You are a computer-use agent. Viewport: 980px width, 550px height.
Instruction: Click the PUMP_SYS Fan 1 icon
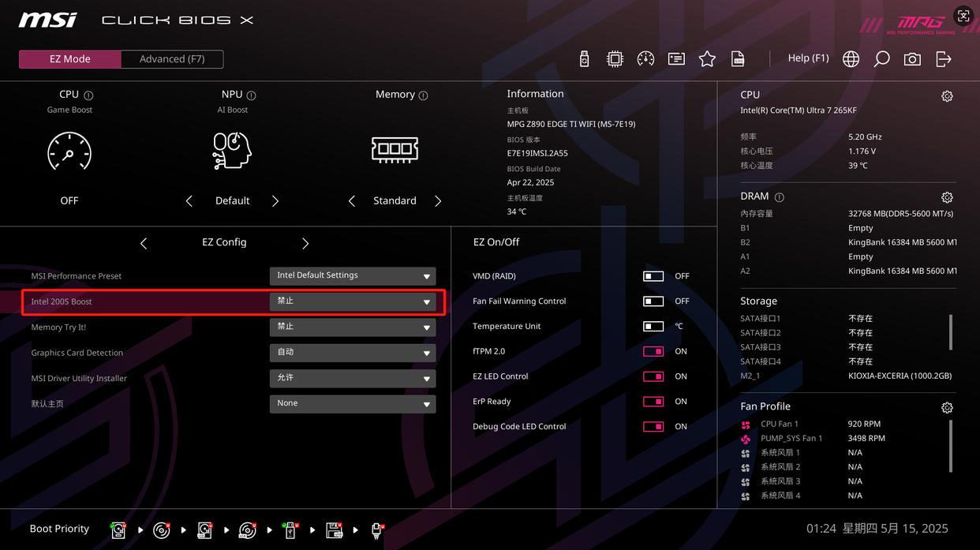[746, 439]
